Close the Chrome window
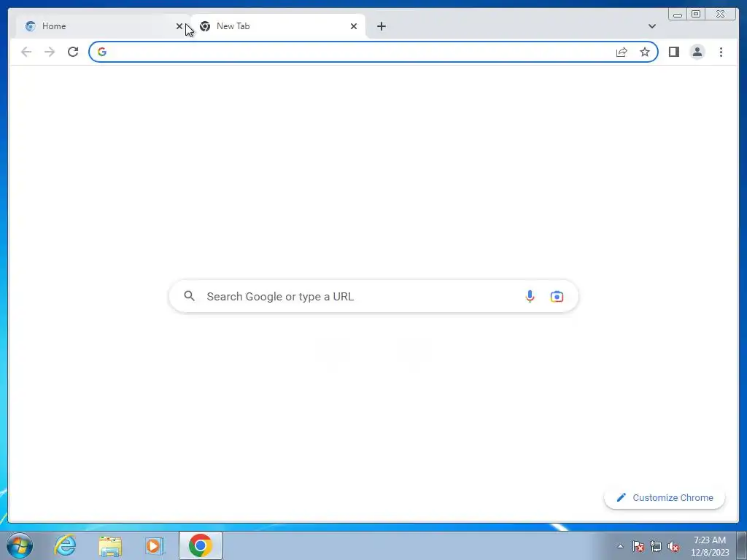Viewport: 747px width, 560px height. pyautogui.click(x=720, y=15)
